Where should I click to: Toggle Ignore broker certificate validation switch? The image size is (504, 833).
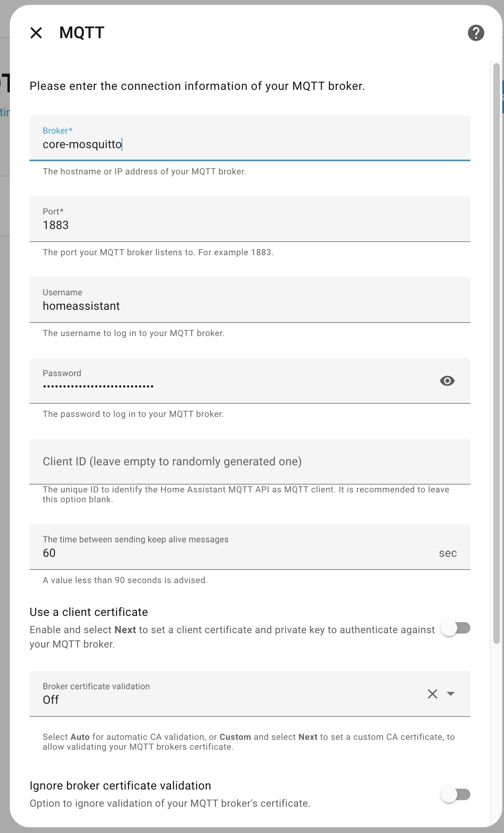coord(456,794)
